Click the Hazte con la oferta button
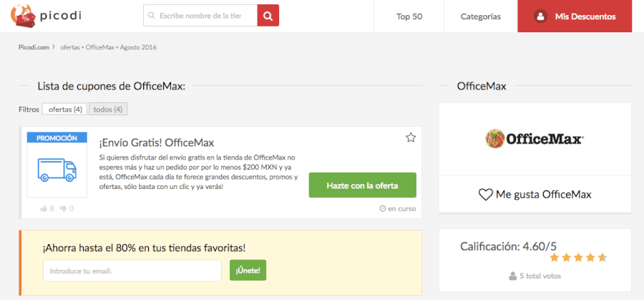 coord(361,185)
